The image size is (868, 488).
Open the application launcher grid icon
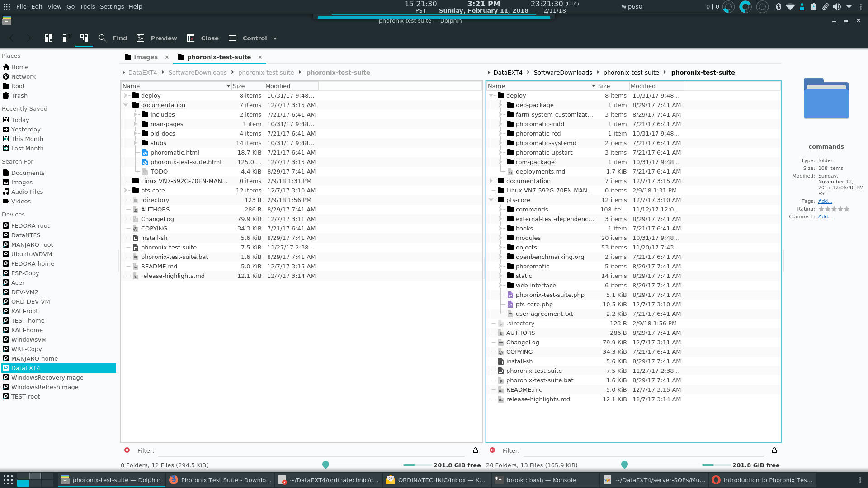(x=8, y=479)
